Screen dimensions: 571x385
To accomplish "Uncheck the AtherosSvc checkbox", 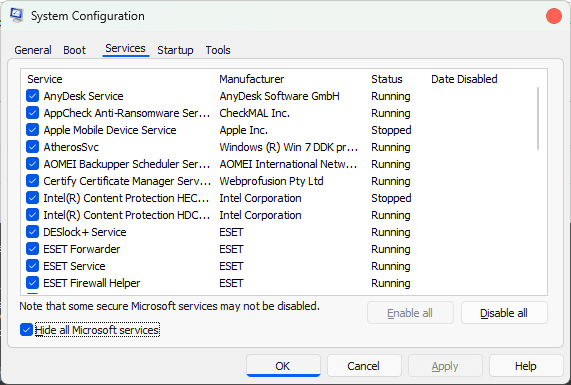I will [32, 147].
